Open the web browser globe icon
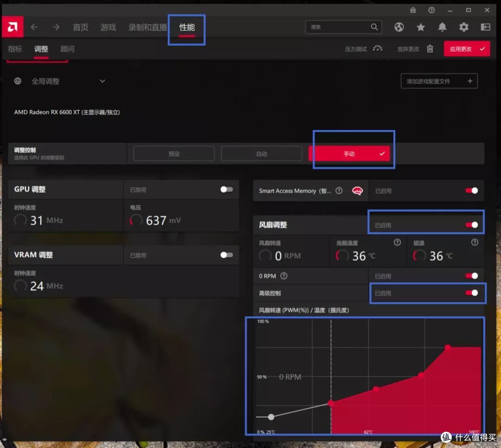 click(x=399, y=27)
